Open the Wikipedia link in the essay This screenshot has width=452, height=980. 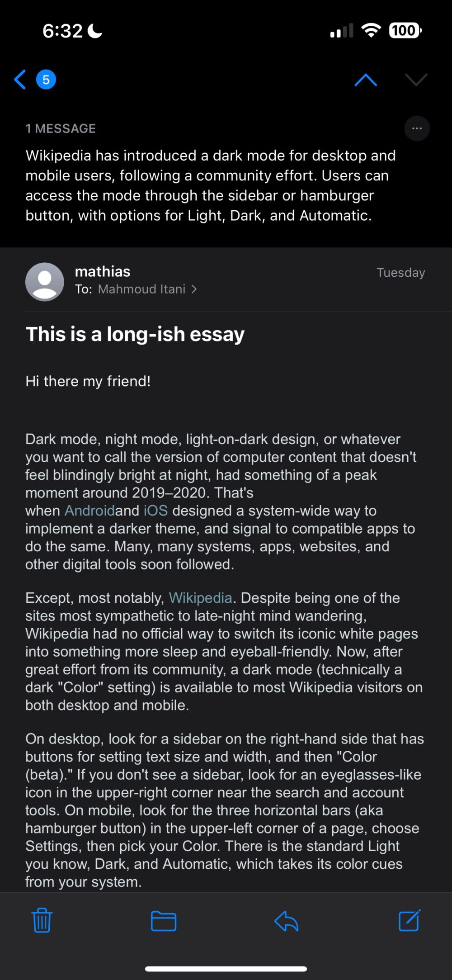[200, 597]
